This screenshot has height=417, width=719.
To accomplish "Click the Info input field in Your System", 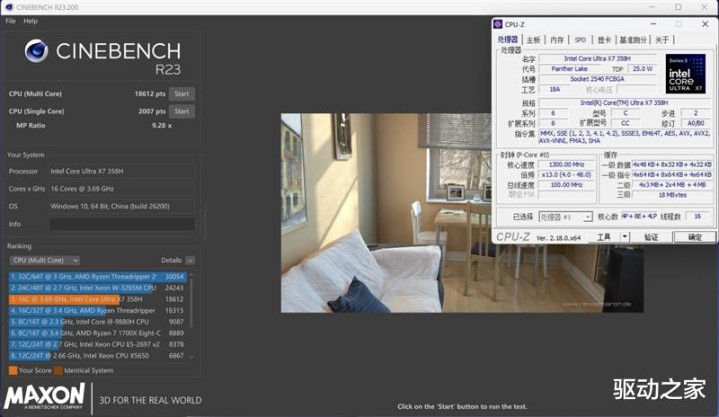I will (x=122, y=224).
